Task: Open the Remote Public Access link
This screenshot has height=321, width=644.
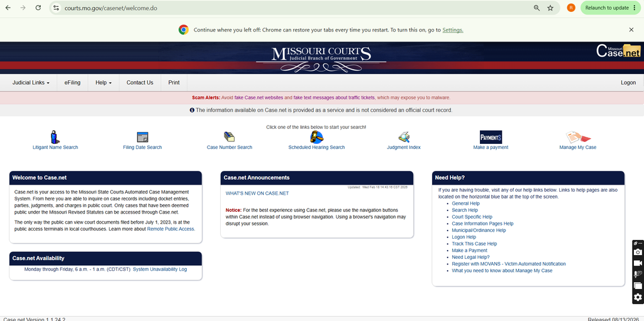Action: [x=170, y=229]
